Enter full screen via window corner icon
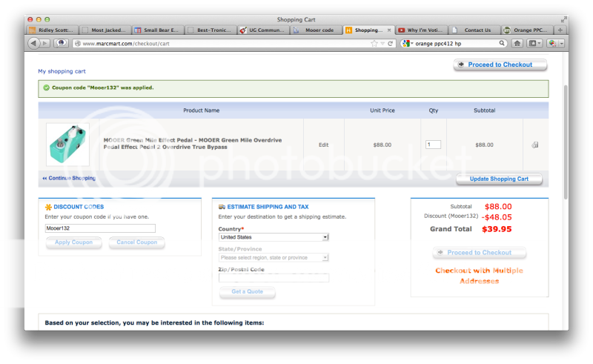593x364 pixels. pyautogui.click(x=563, y=19)
